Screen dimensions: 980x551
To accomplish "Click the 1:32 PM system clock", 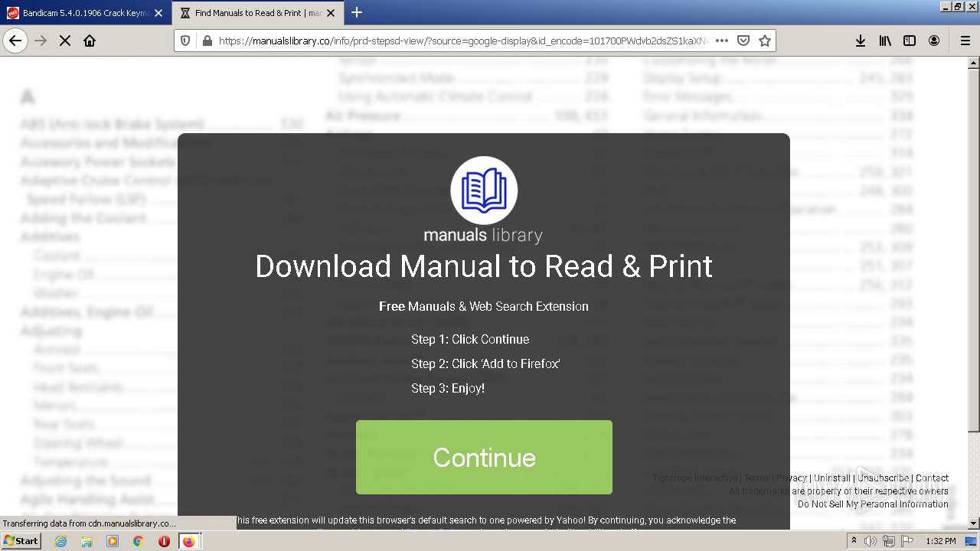I will 940,541.
